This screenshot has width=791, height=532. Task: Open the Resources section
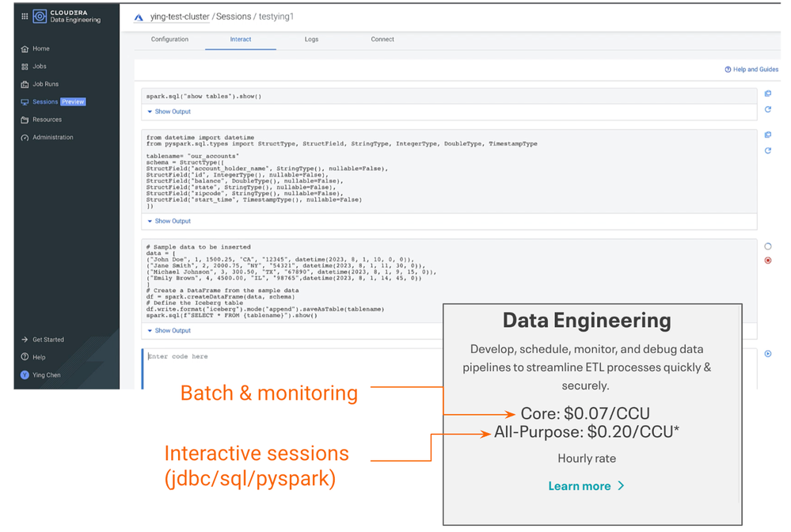47,120
